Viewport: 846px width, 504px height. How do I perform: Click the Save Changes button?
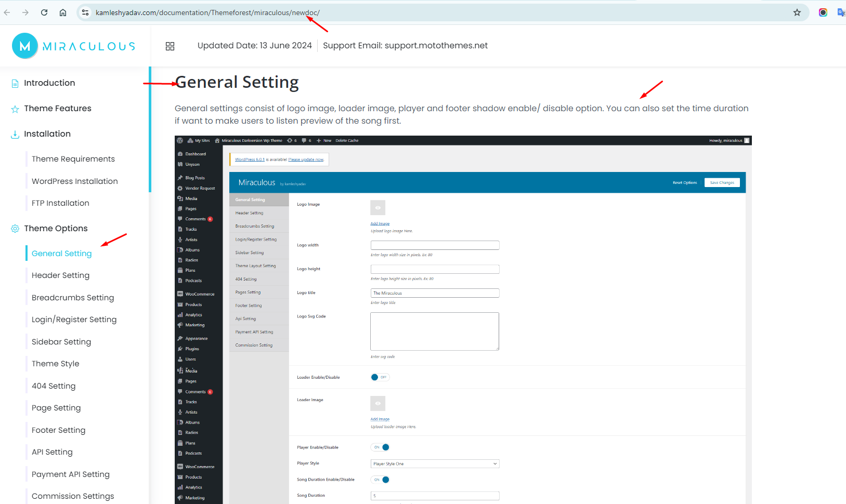click(722, 182)
